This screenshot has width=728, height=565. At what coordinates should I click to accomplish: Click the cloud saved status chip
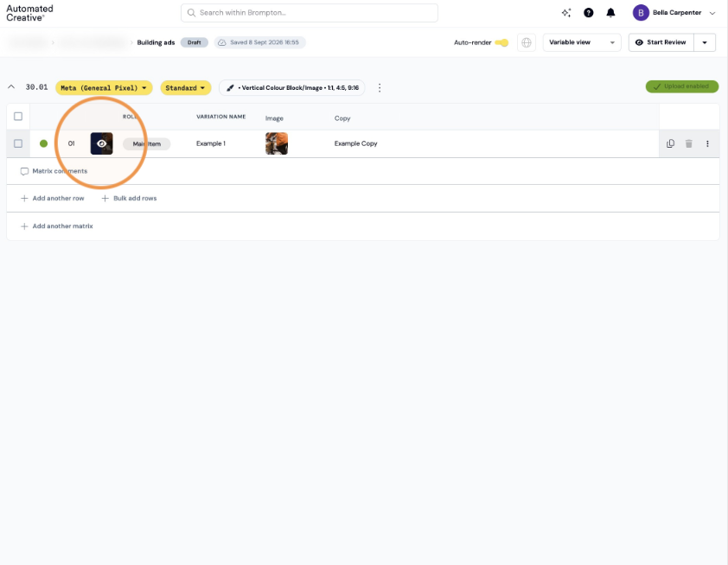[x=259, y=42]
